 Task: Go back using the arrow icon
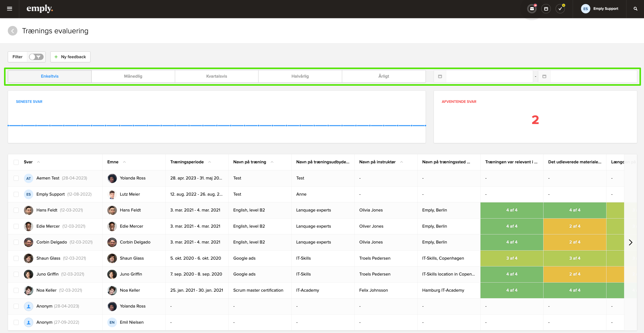coord(13,31)
